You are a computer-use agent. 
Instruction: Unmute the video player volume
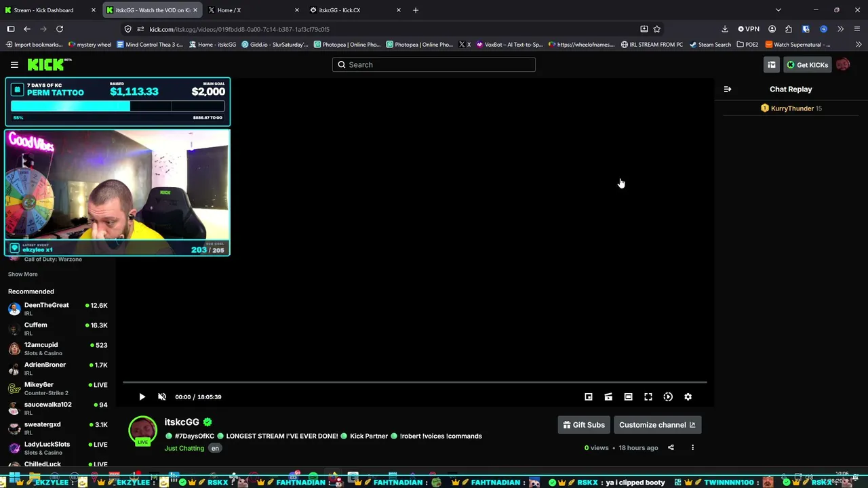coord(162,397)
